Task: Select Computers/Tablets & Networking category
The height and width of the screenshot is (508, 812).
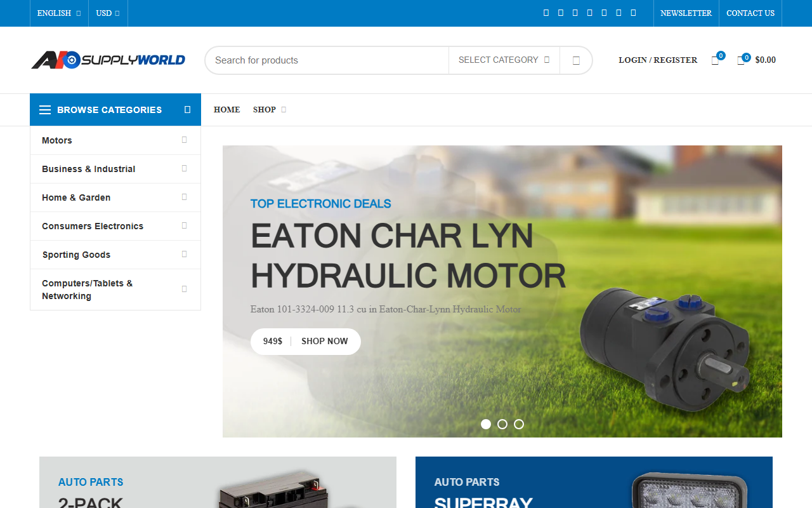Action: click(115, 290)
